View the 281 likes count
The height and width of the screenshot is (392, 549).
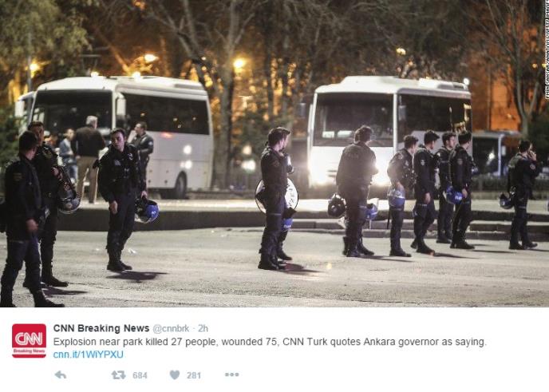(194, 375)
